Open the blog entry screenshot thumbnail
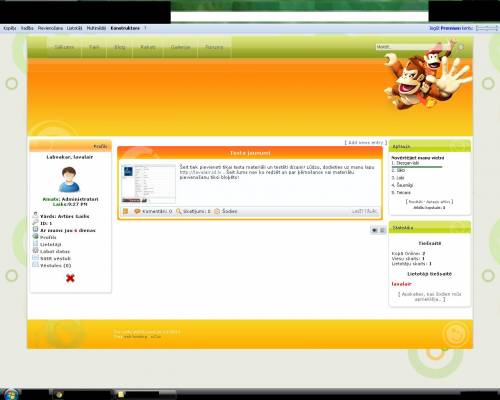The height and width of the screenshot is (400, 500). pos(148,184)
